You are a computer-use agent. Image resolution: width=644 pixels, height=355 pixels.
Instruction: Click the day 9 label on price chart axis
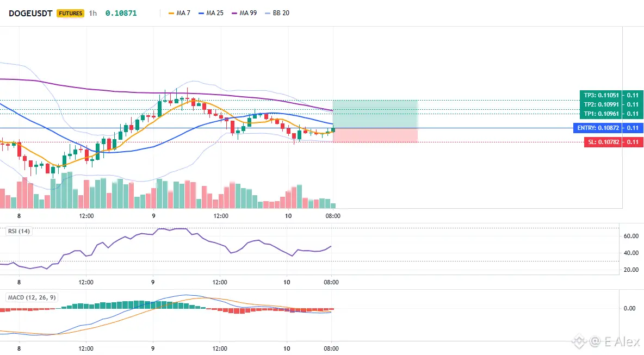click(x=153, y=216)
